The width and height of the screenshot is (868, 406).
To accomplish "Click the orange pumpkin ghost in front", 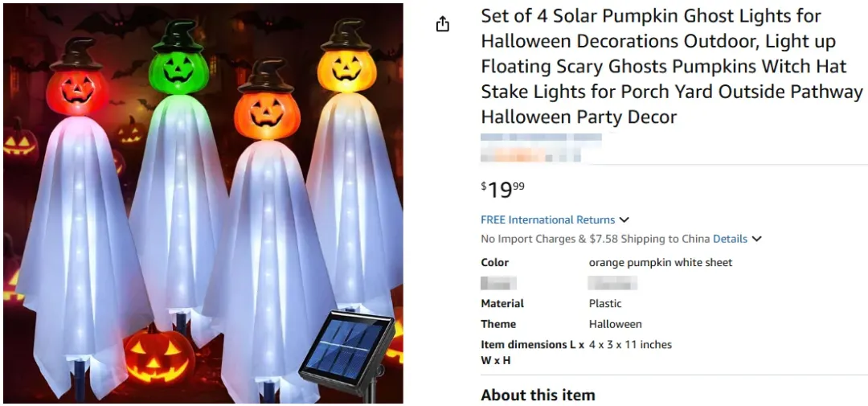I will (267, 232).
